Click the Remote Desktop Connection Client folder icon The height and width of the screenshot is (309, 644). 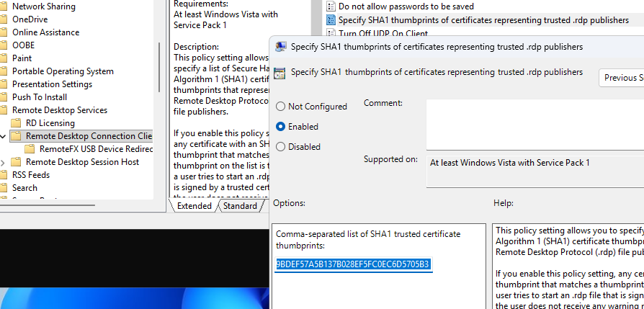pos(18,136)
